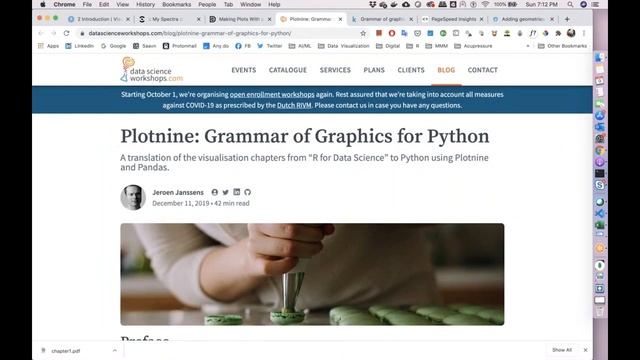Open the File menu
The image size is (640, 360).
[x=87, y=4]
